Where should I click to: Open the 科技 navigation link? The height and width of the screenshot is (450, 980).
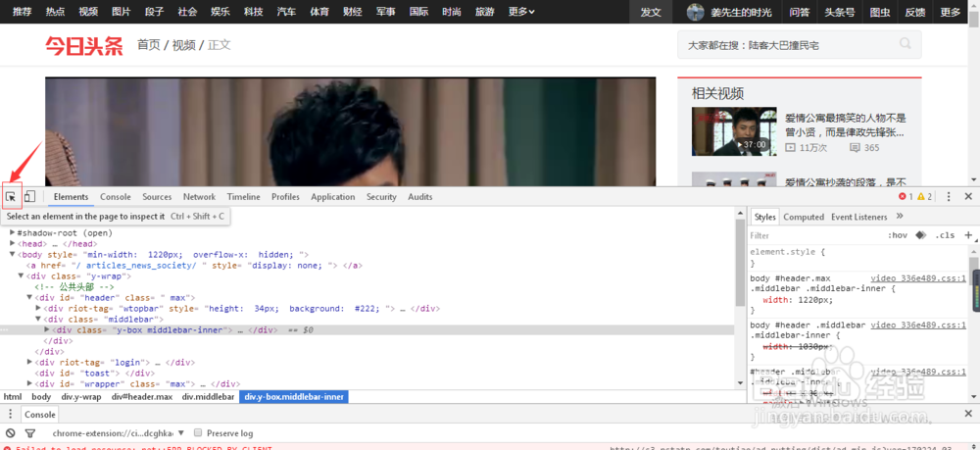click(254, 12)
